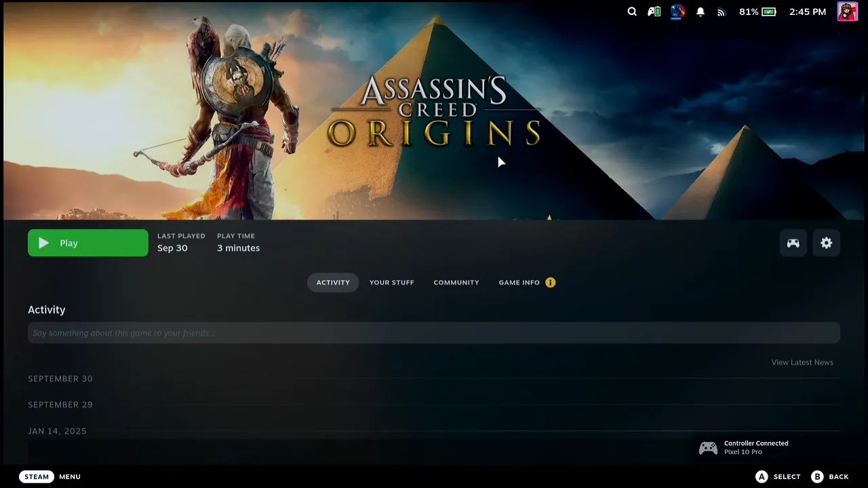Screen dimensions: 868x488
Task: Open the Game Info tab
Action: (x=519, y=282)
